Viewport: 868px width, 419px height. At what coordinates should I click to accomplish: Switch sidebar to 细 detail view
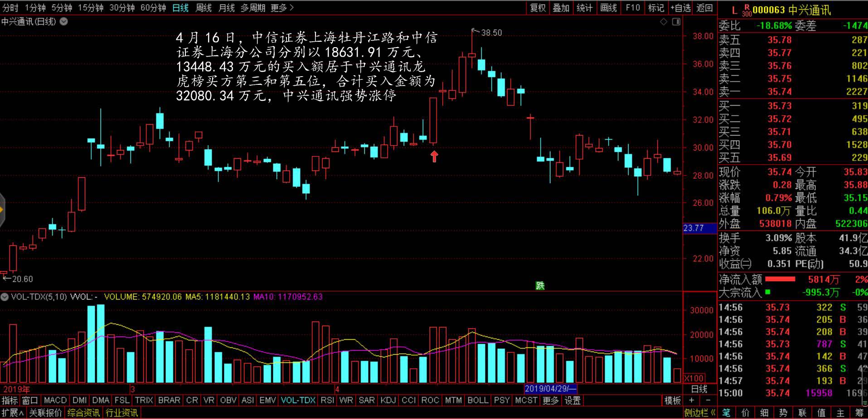(764, 413)
